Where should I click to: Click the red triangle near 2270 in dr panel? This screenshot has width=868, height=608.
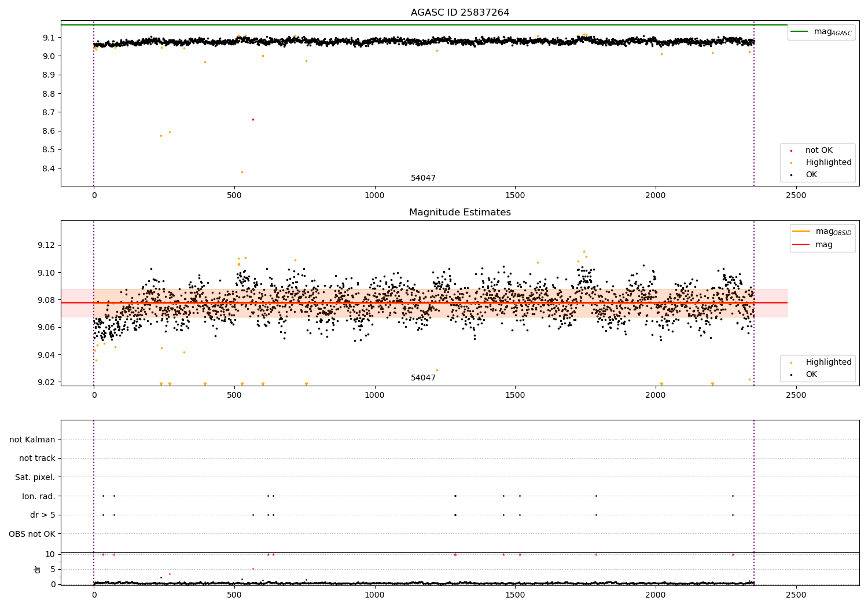pyautogui.click(x=733, y=554)
